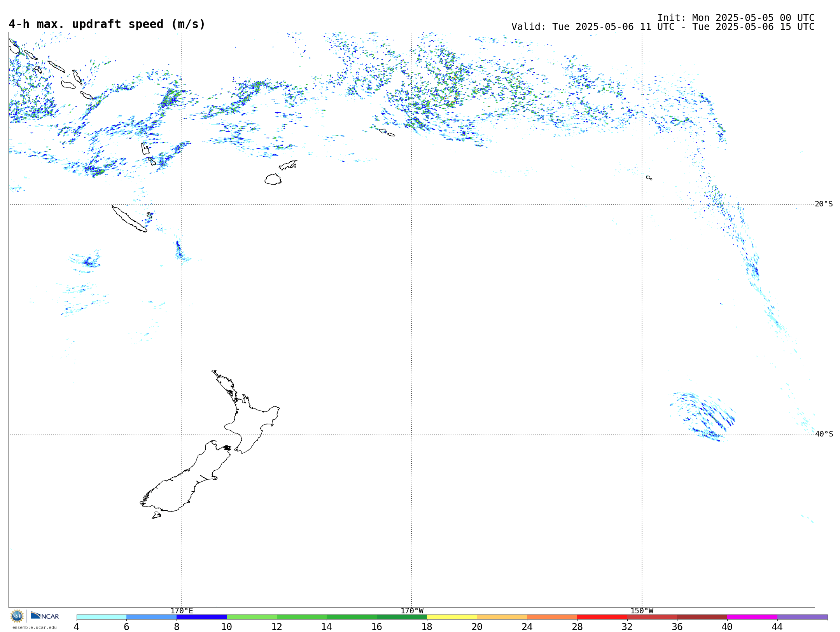Click the colorbar tick label 32
The width and height of the screenshot is (840, 632).
(627, 627)
